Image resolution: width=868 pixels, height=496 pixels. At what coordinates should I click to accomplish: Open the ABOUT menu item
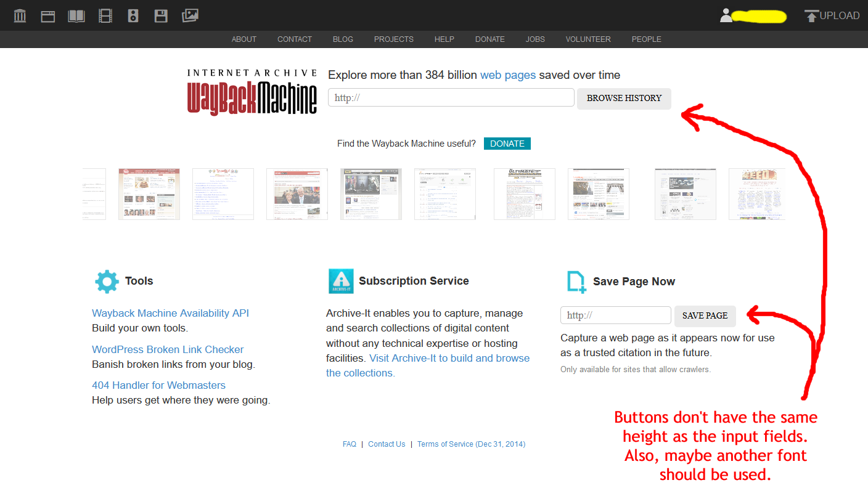[244, 39]
